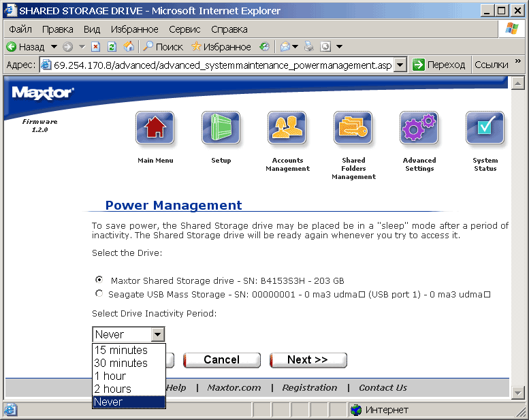The height and width of the screenshot is (420, 529).
Task: Click the Print icon
Action: 308,46
